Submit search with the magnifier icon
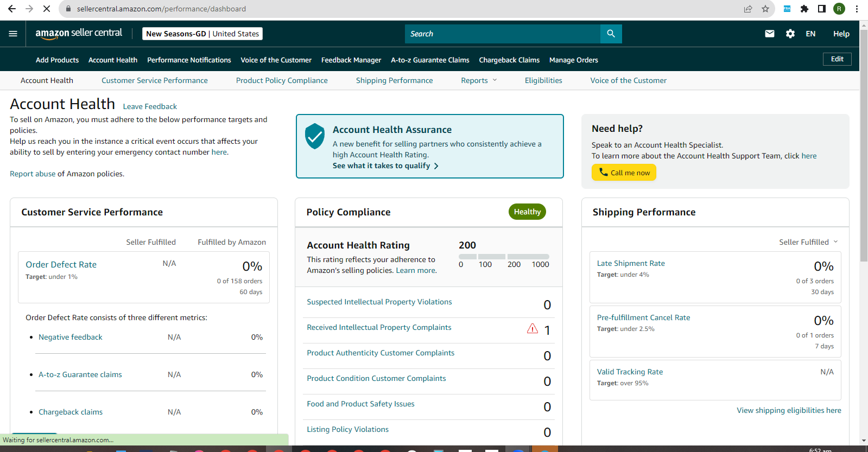868x452 pixels. [611, 34]
